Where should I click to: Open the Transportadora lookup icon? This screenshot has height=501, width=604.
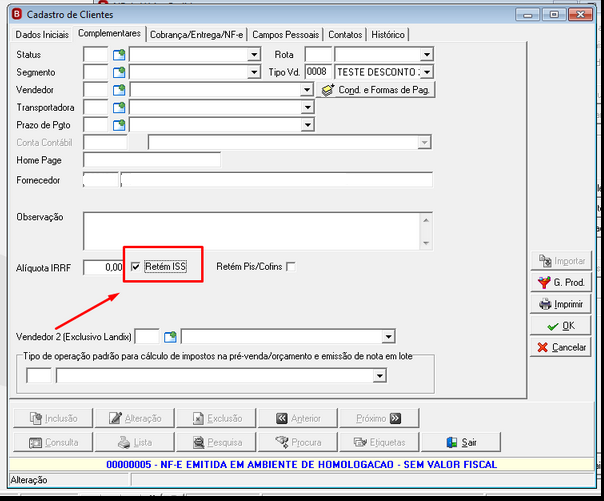(x=119, y=107)
